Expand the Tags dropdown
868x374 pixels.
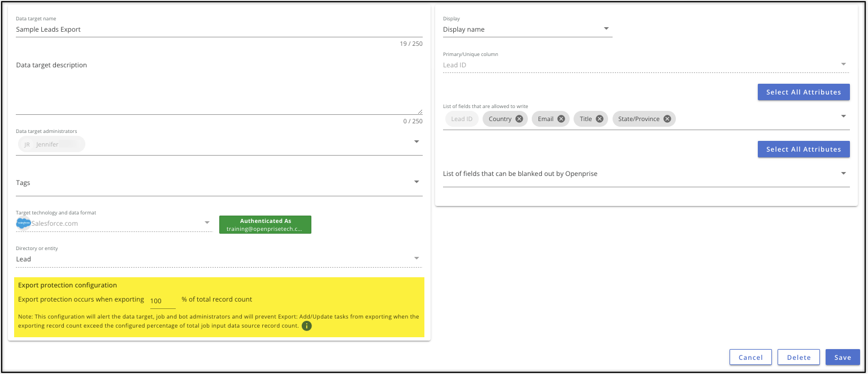(416, 182)
